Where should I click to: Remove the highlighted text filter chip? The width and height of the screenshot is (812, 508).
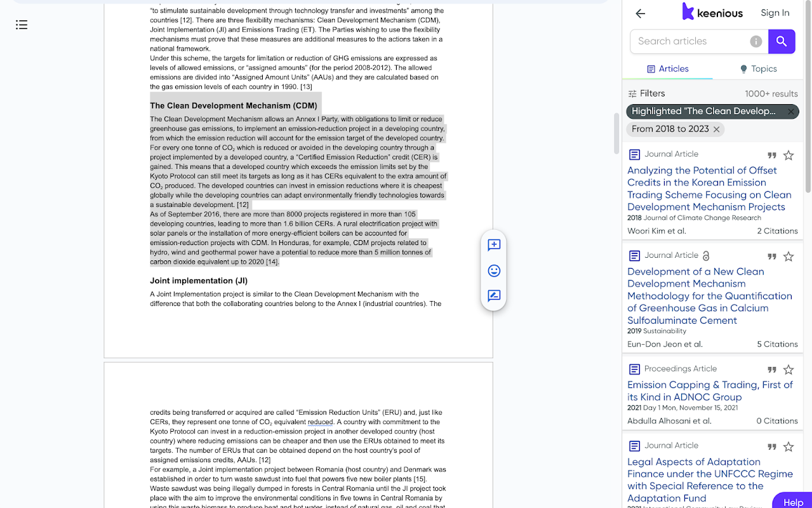pos(790,111)
